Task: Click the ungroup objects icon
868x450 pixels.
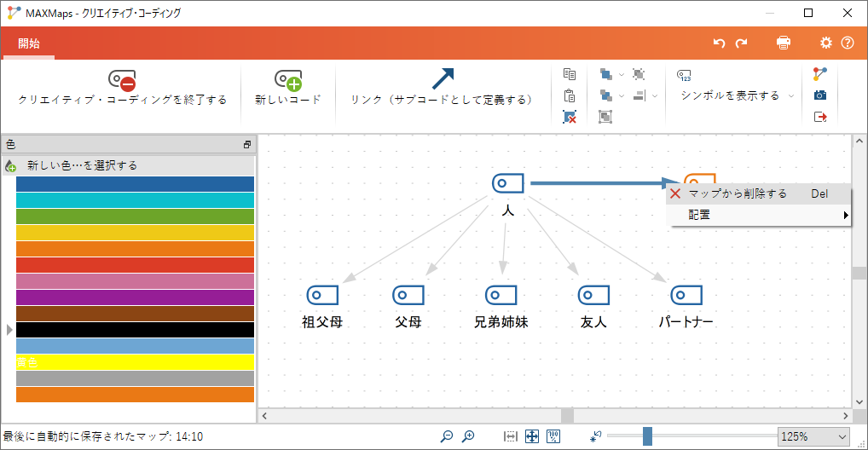Action: pyautogui.click(x=639, y=74)
